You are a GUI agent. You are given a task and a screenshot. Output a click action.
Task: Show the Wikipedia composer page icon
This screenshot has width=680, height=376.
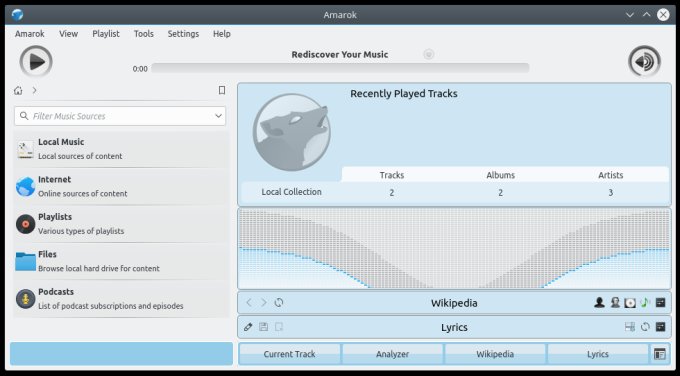615,303
